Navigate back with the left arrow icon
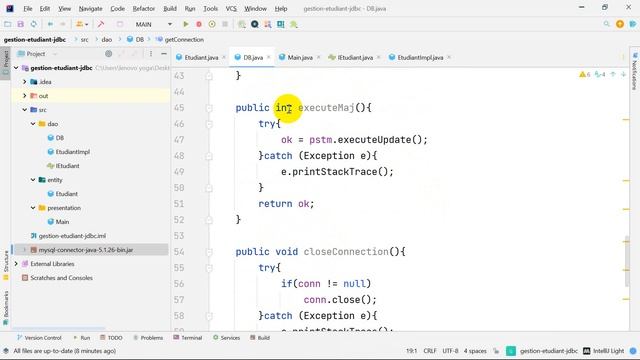This screenshot has height=360, width=640. click(50, 24)
